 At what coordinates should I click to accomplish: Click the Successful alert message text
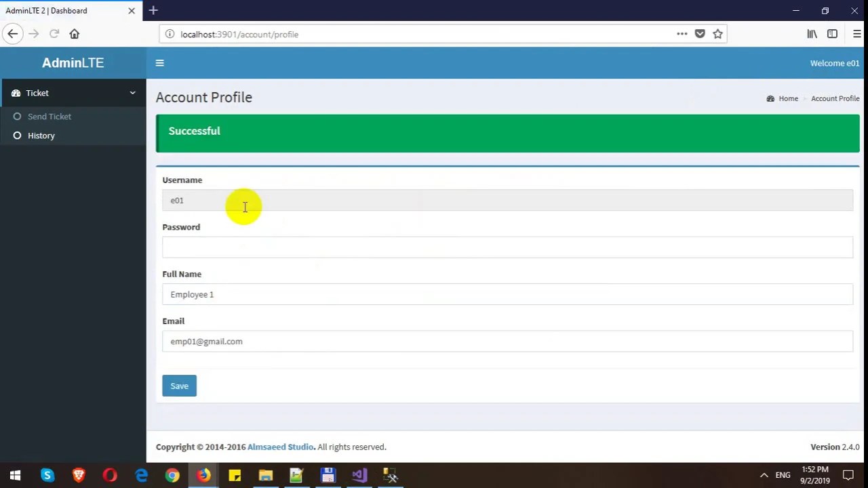pos(194,131)
